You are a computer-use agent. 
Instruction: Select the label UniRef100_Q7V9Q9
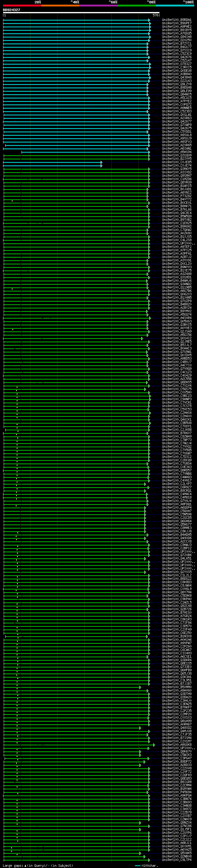point(177,369)
